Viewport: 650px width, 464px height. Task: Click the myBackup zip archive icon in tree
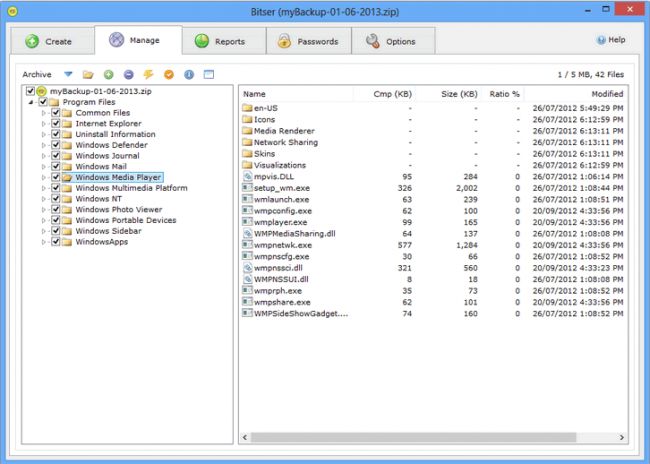41,91
